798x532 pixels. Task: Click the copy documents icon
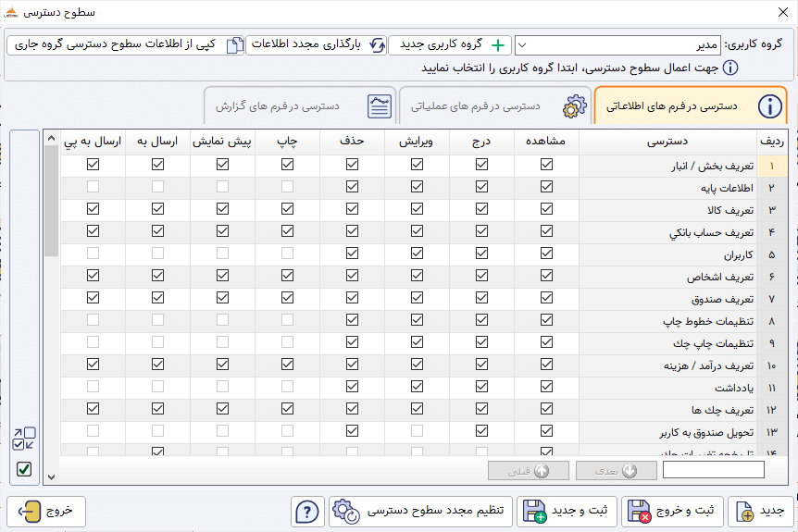click(x=234, y=45)
